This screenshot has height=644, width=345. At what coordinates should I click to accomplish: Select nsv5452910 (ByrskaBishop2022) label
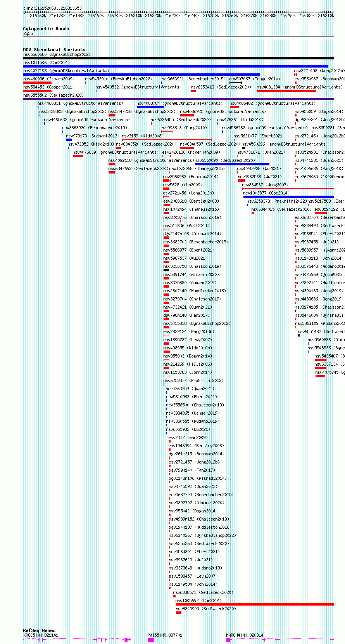coord(119,79)
